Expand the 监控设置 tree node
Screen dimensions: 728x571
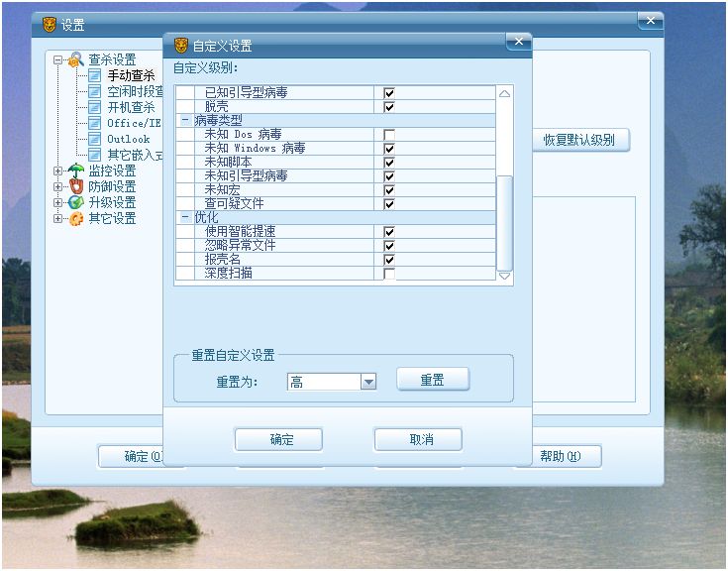pos(57,171)
